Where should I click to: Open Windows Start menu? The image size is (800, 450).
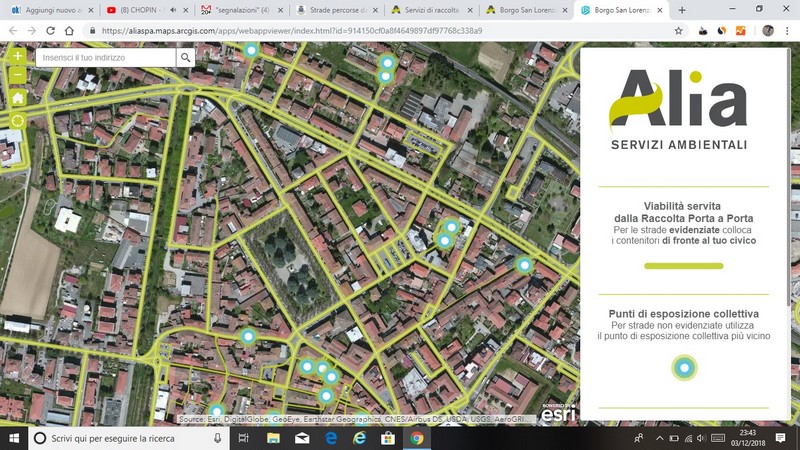(x=14, y=438)
